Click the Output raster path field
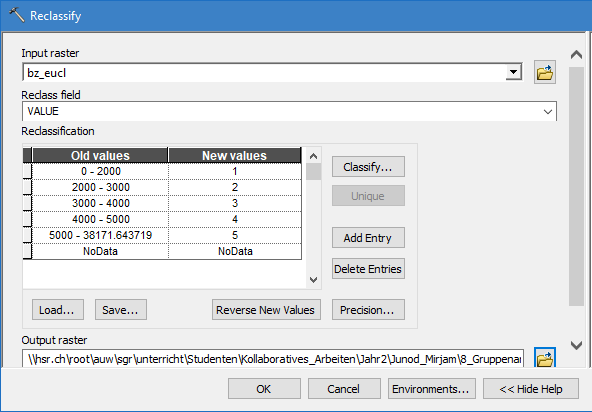The image size is (592, 412). (273, 358)
